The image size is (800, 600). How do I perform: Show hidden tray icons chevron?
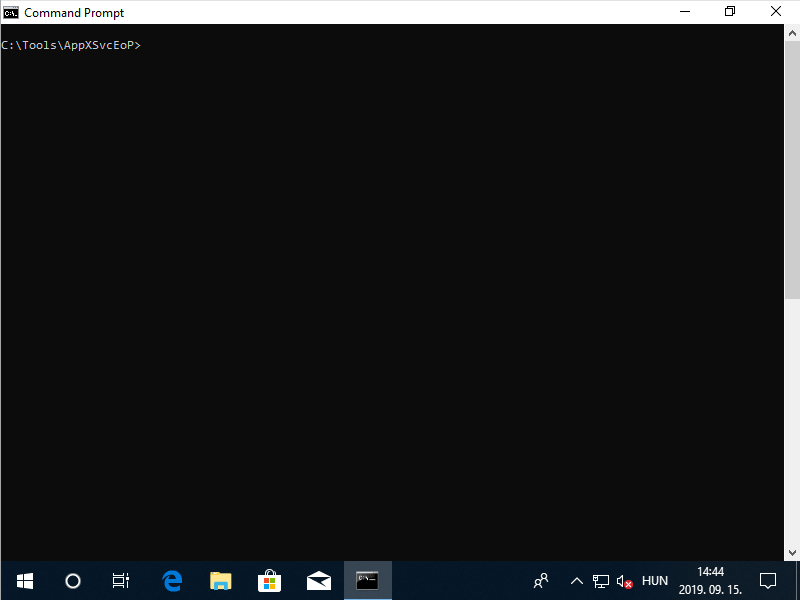pyautogui.click(x=577, y=581)
